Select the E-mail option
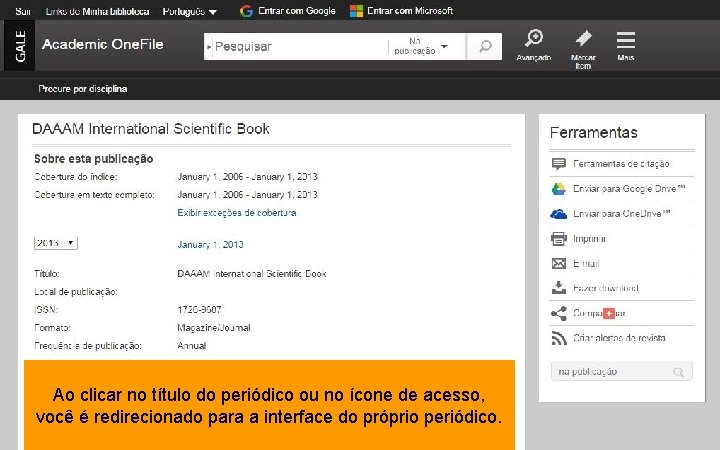This screenshot has height=450, width=720. click(586, 264)
